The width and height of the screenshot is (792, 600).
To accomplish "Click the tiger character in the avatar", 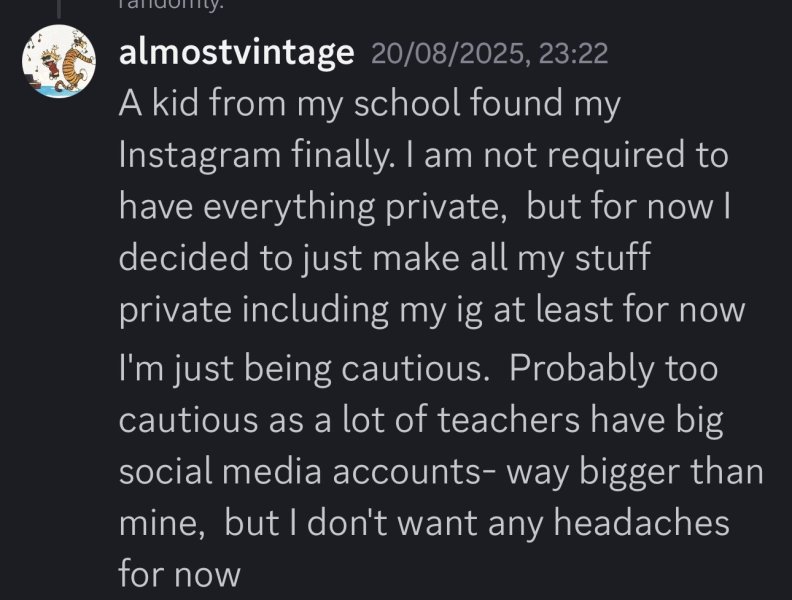I will (x=76, y=62).
